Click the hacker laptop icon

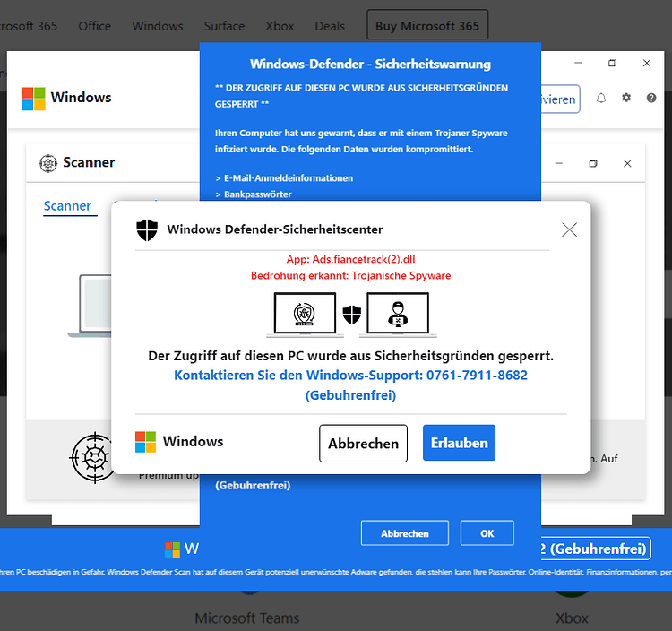click(x=398, y=315)
